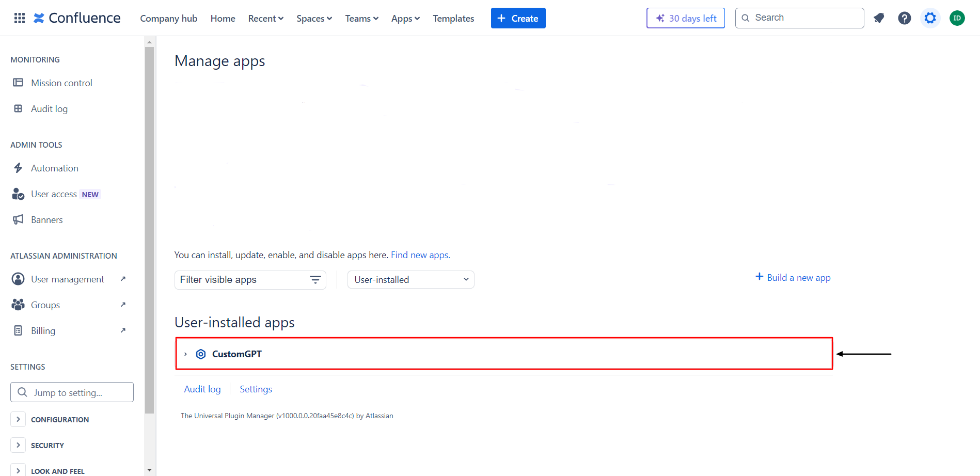980x476 pixels.
Task: Click the Billing document icon
Action: pos(18,330)
